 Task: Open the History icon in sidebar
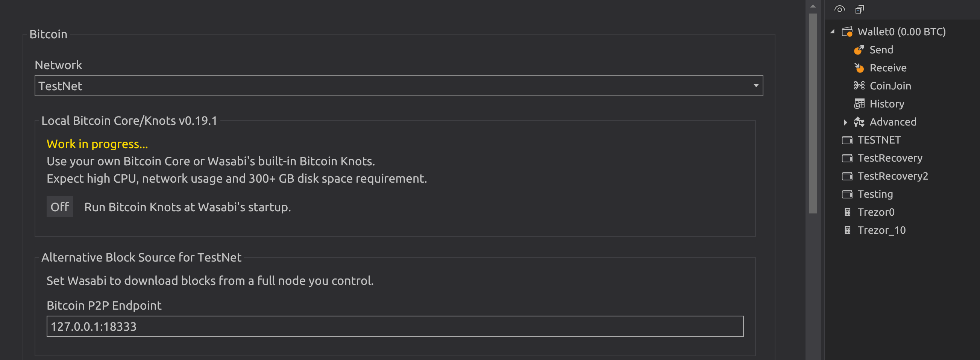tap(859, 104)
